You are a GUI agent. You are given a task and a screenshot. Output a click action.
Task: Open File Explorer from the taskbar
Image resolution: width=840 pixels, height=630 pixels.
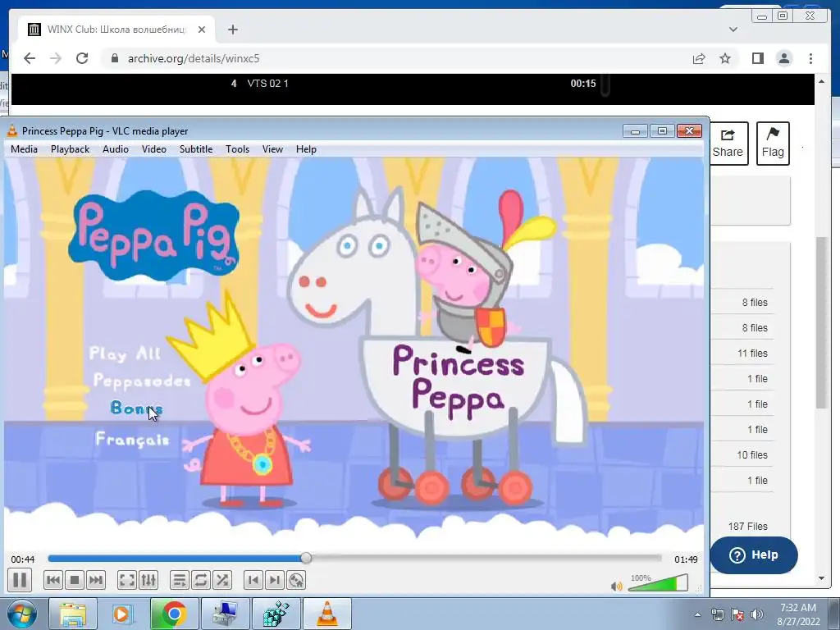coord(73,614)
